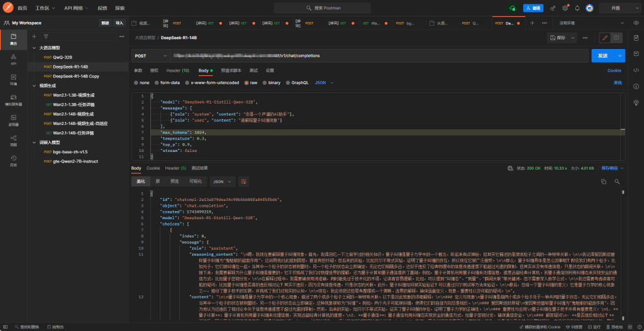644x331 pixels.
Task: Open the comments icon in right sidebar
Action: coord(636,54)
